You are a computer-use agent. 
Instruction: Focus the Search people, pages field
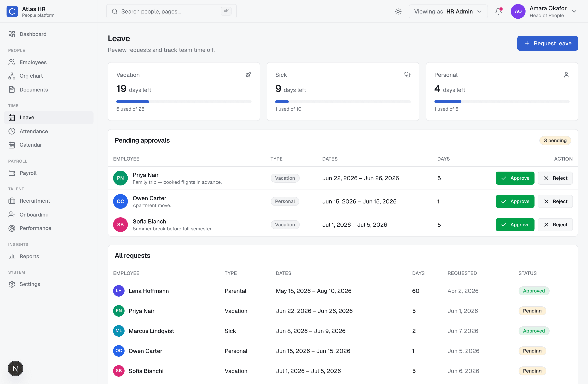(x=171, y=11)
